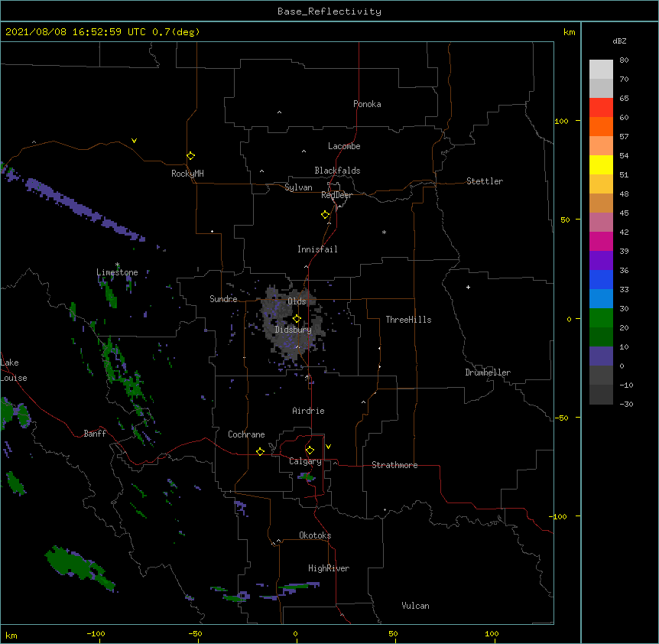This screenshot has width=659, height=644.
Task: Click the yellow marker south of RedDeer
Action: click(x=325, y=214)
